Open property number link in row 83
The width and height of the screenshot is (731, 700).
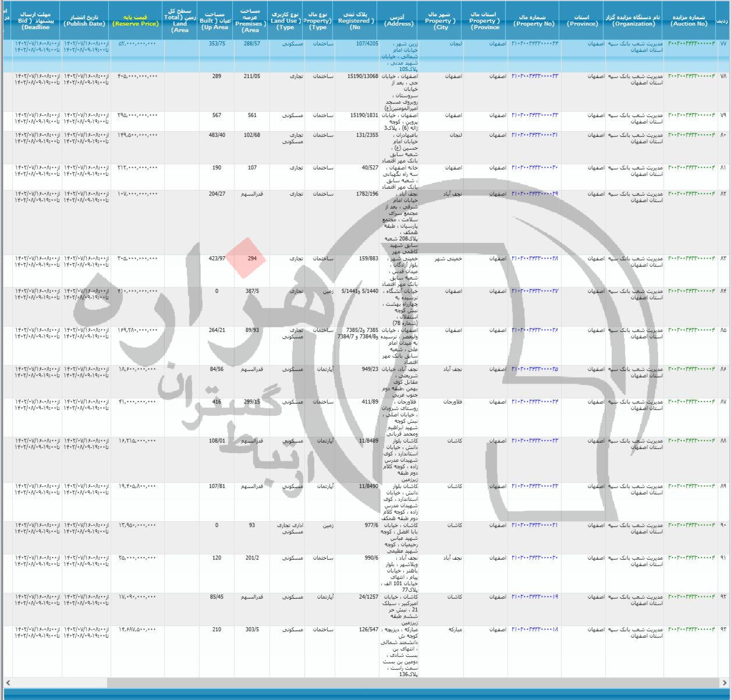pyautogui.click(x=535, y=259)
